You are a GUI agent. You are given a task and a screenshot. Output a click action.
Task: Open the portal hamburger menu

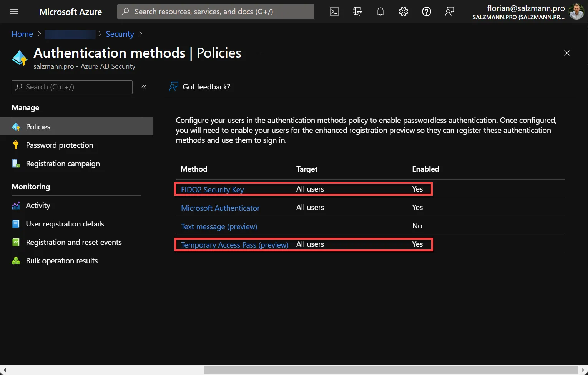(14, 12)
